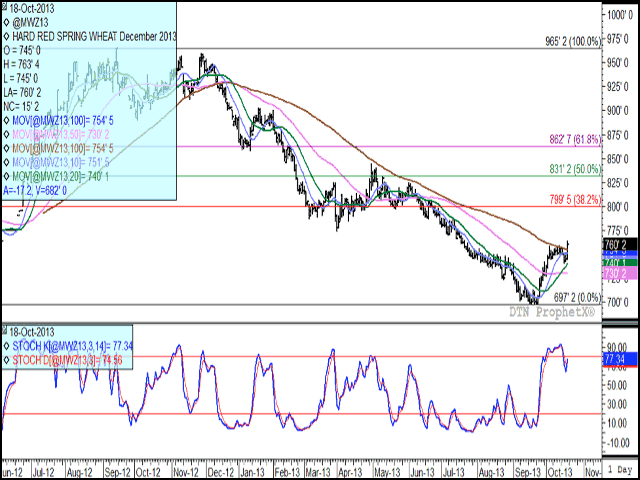Image resolution: width=640 pixels, height=480 pixels.
Task: Click the Jan-13 time axis label
Action: pos(252,472)
